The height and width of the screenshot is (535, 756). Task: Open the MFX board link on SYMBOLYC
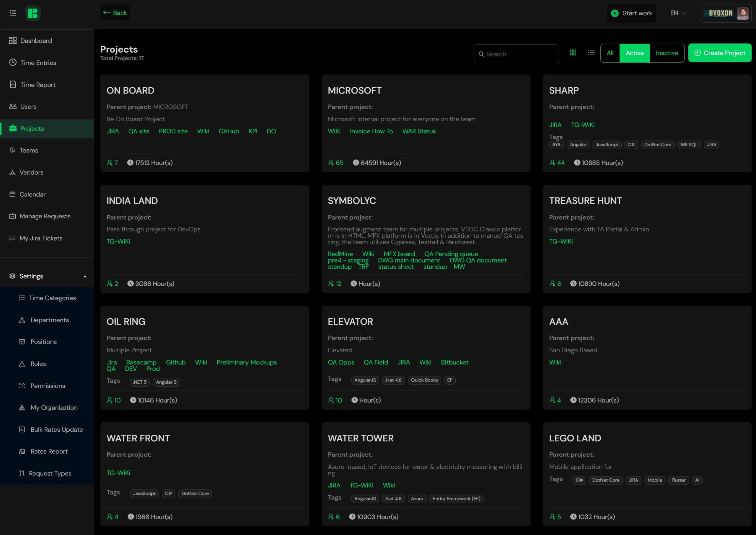point(399,254)
